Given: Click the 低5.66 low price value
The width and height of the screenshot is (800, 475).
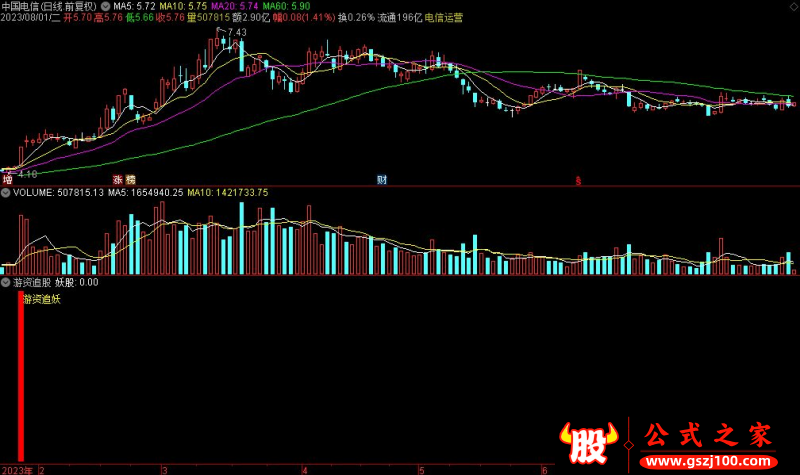Looking at the screenshot, I should tap(139, 18).
